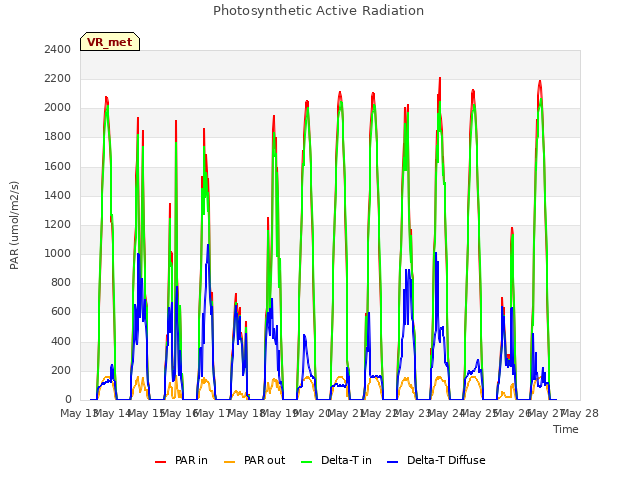The image size is (640, 480).
Task: Click the May 13 x-axis tick label
Action: (x=78, y=413)
